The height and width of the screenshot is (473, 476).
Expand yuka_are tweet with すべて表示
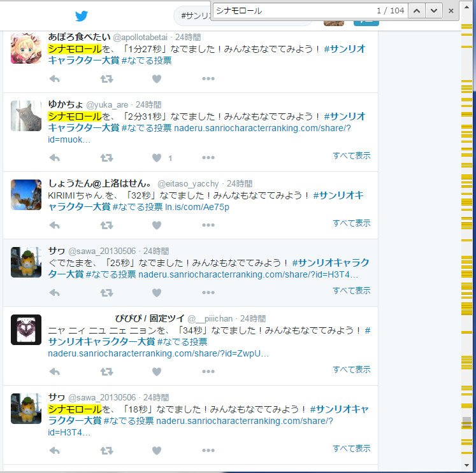click(x=352, y=156)
